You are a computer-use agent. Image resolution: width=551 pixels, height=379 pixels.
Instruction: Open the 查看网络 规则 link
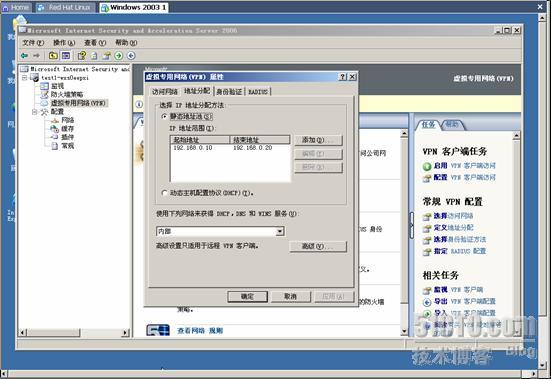[x=200, y=331]
